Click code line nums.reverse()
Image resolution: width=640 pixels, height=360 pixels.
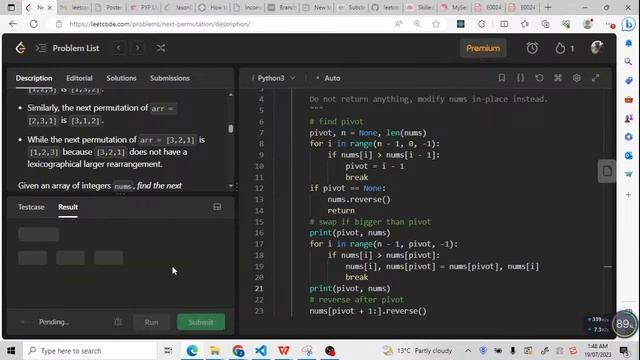[x=359, y=199]
